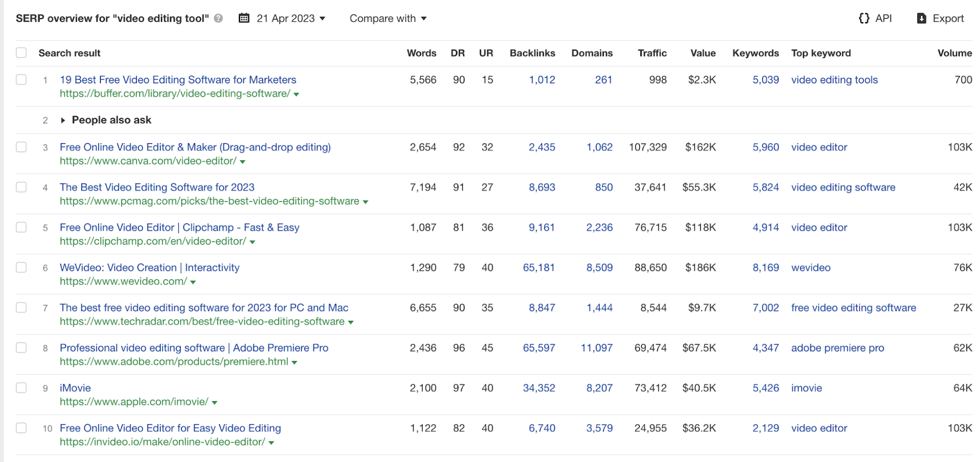Open keywords count 2,129 for InVideo
The height and width of the screenshot is (462, 980).
[x=766, y=428]
